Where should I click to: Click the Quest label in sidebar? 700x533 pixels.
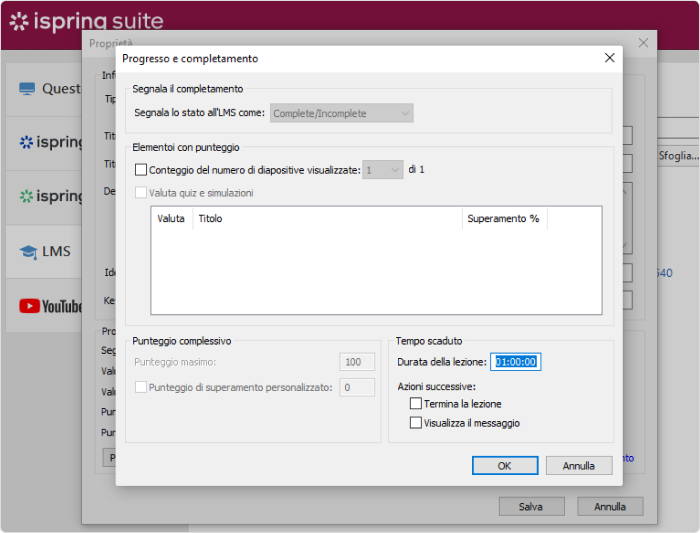tap(62, 88)
